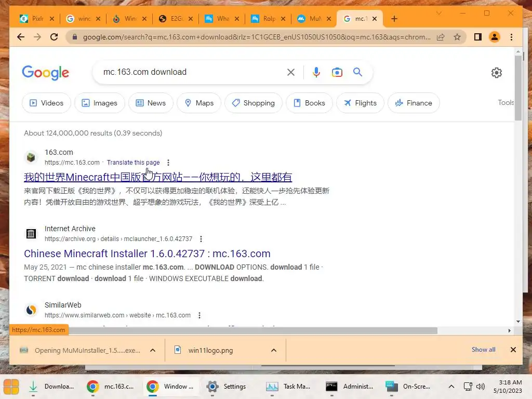Click the forward navigation arrow
532x399 pixels.
tap(37, 37)
